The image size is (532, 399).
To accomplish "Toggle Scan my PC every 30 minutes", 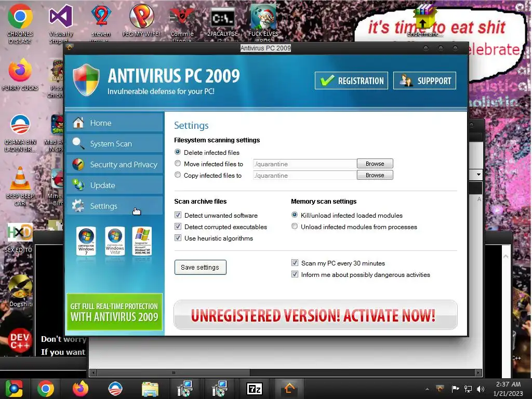I will pyautogui.click(x=295, y=263).
